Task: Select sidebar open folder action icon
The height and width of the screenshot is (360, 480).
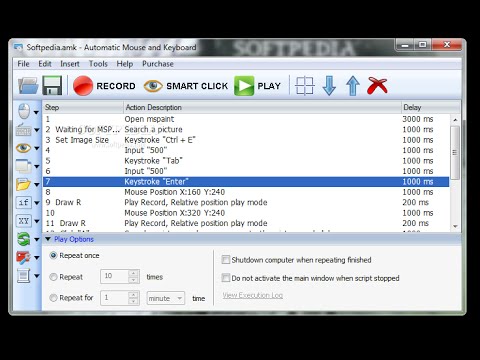Action: click(x=24, y=184)
